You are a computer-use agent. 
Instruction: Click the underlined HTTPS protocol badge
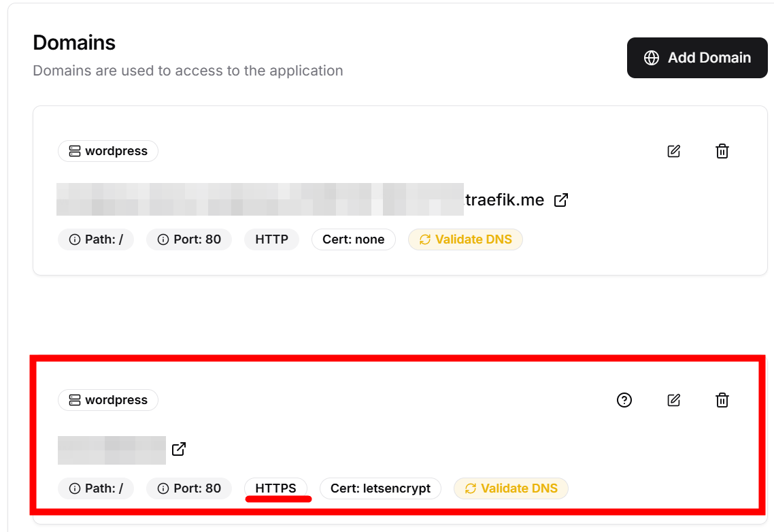point(275,488)
